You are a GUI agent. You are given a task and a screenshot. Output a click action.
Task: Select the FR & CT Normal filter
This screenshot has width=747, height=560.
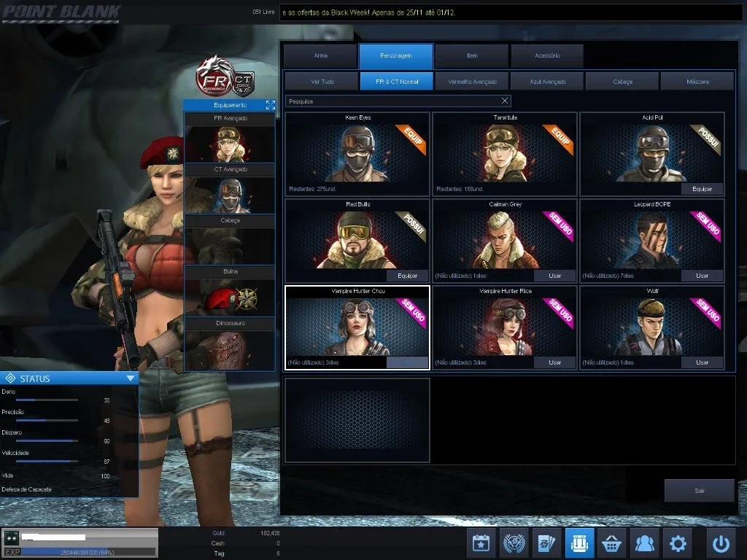click(x=397, y=82)
